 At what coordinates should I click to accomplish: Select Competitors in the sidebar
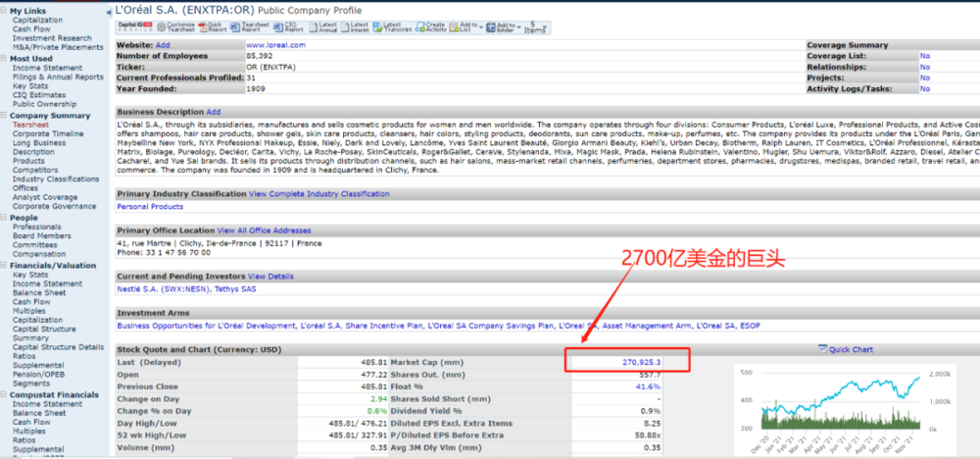(35, 171)
